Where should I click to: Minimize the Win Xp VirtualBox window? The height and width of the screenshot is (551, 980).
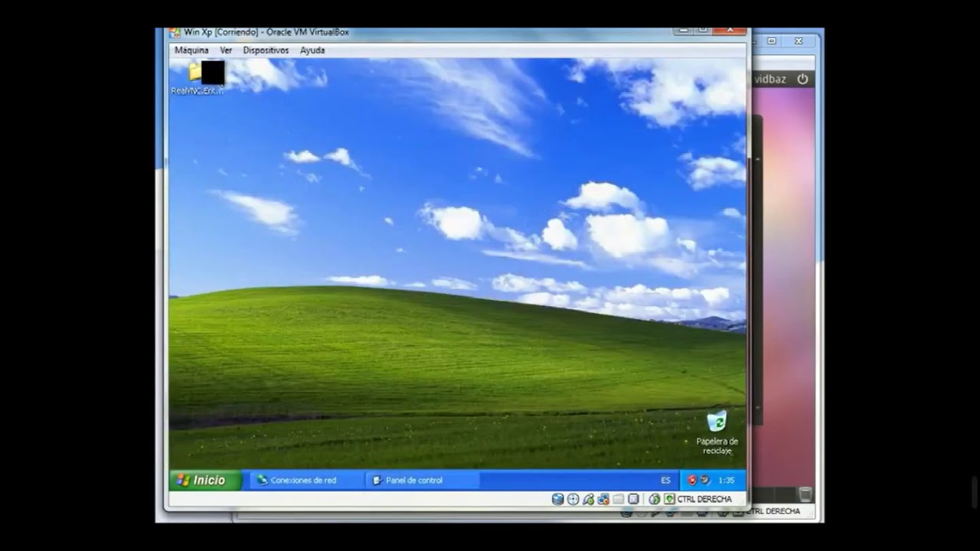point(684,30)
